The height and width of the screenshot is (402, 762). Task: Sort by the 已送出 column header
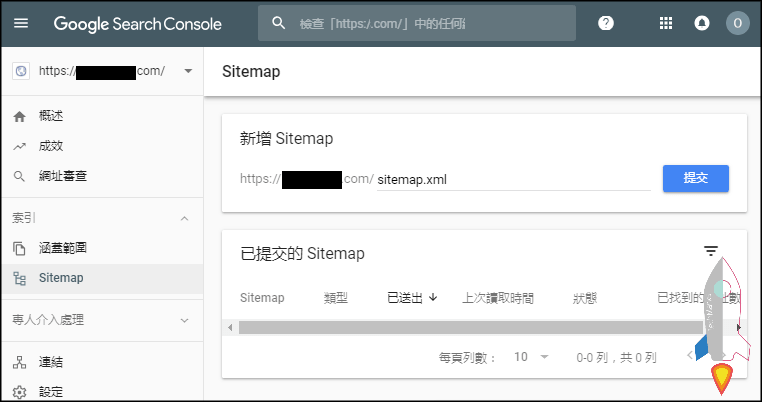(412, 298)
